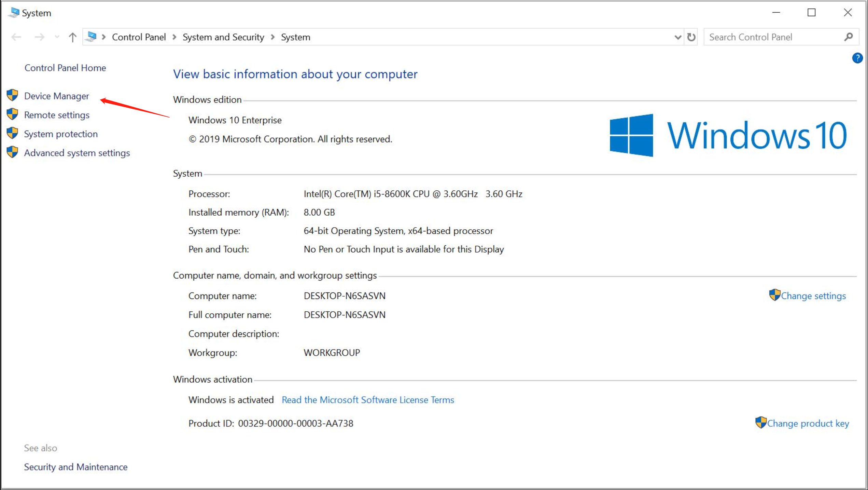868x490 pixels.
Task: Go to the System and Security breadcrumb
Action: [x=223, y=37]
